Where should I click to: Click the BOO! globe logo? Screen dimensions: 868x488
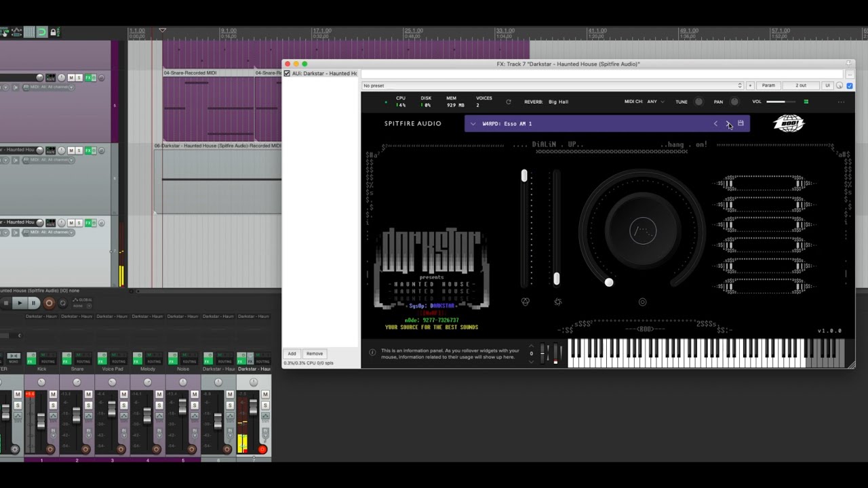click(789, 123)
